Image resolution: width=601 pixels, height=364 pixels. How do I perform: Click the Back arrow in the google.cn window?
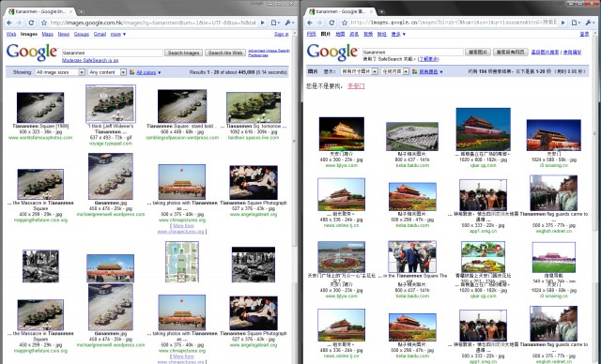tap(310, 23)
